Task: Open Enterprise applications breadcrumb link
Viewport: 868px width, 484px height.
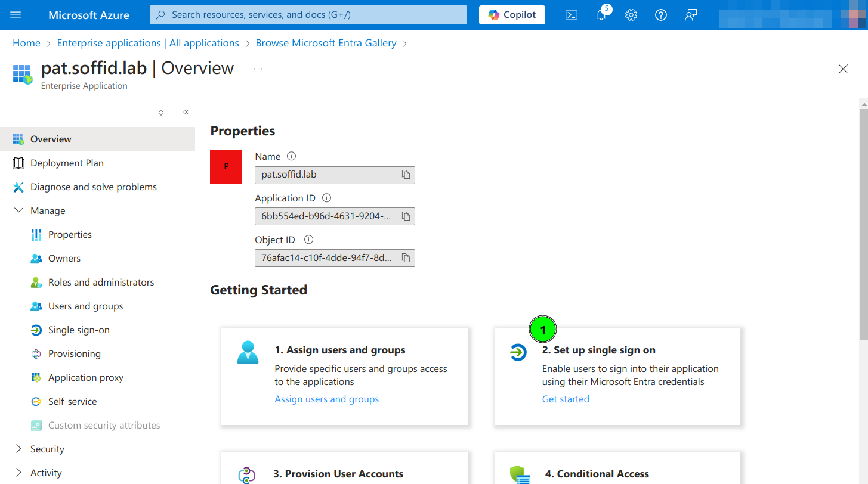Action: pyautogui.click(x=148, y=43)
